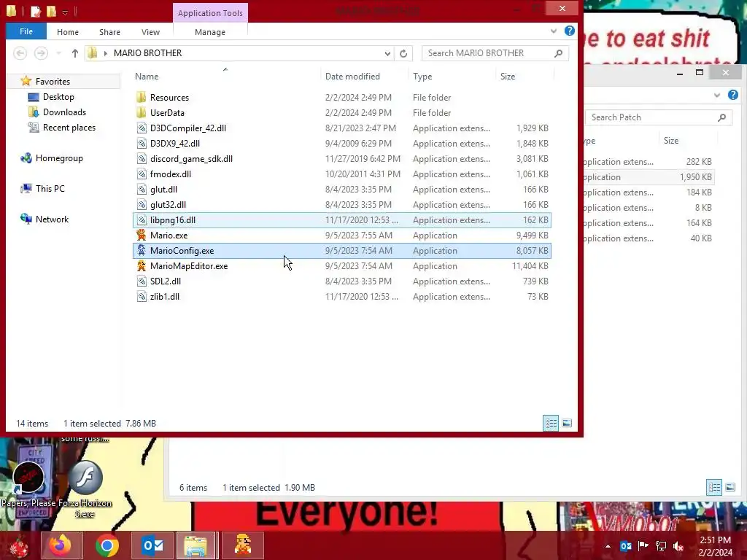Sort files by the Name column header
This screenshot has height=560, width=747.
click(146, 76)
